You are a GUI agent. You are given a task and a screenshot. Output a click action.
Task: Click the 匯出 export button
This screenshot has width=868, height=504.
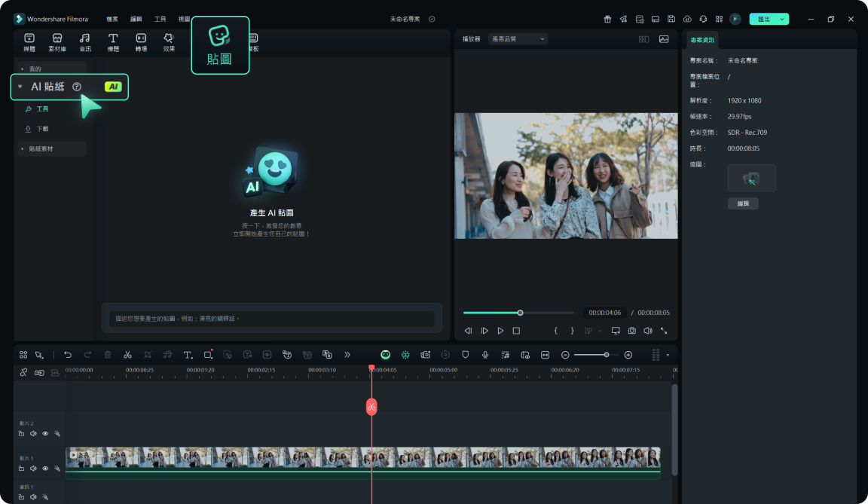click(x=763, y=19)
